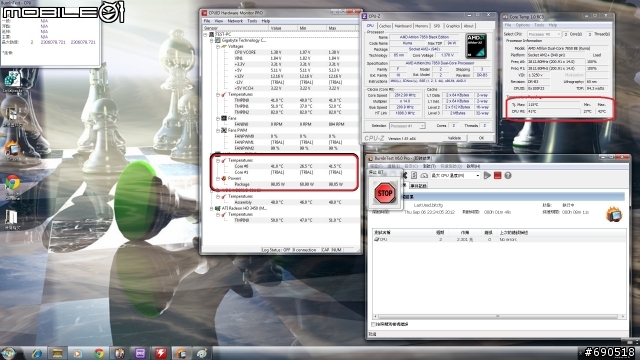Open Help menu in Core Temp
Image resolution: width=640 pixels, height=360 pixels.
pyautogui.click(x=553, y=25)
